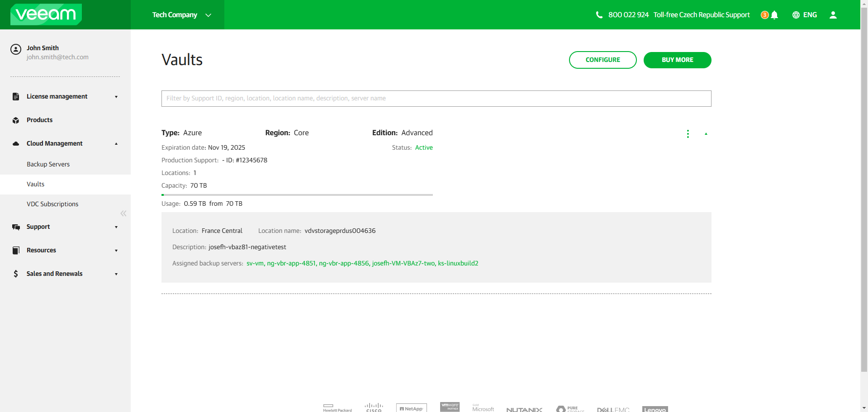Open the Tech Company account dropdown
This screenshot has height=412, width=868.
[x=182, y=15]
